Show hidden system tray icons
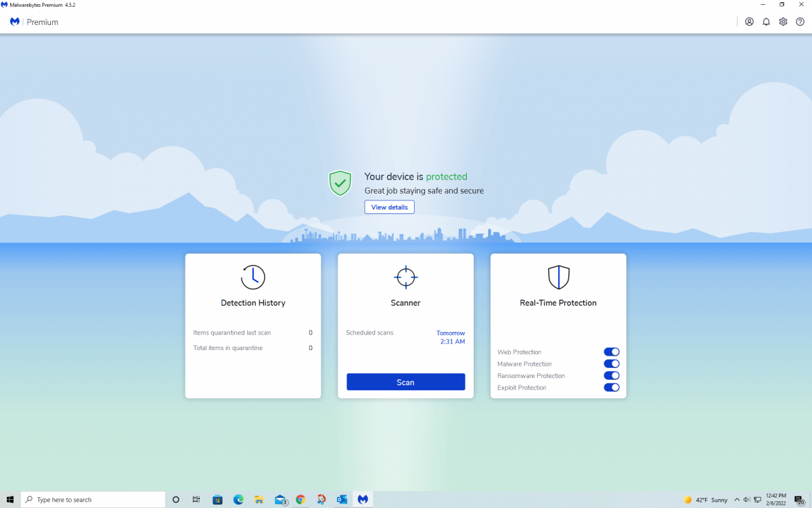Screen dimensions: 812x508 [x=737, y=500]
